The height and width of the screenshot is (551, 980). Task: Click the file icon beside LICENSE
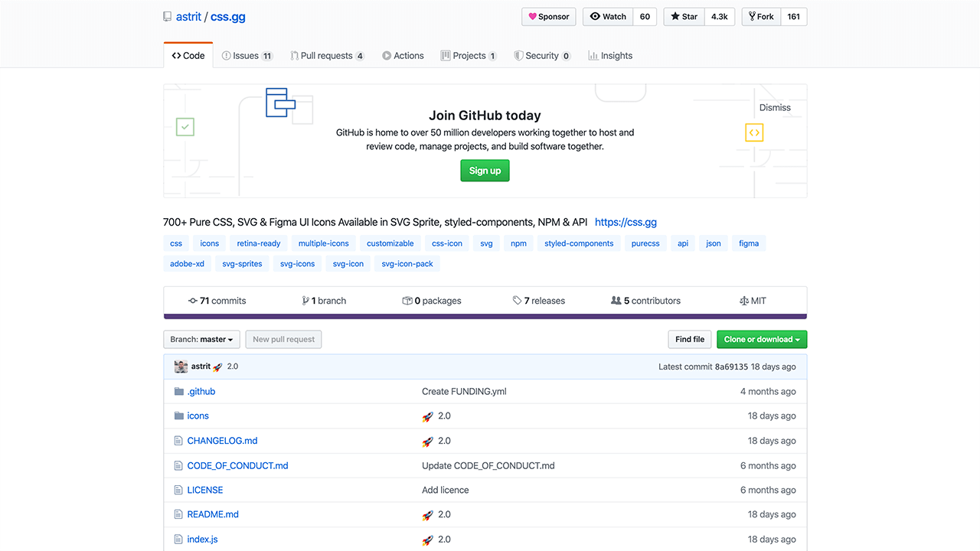pos(179,490)
